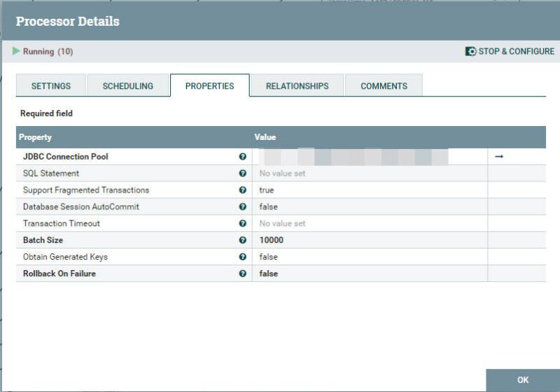Viewport: 560px width, 392px height.
Task: Select Database Session AutoCommit property name
Action: 80,206
